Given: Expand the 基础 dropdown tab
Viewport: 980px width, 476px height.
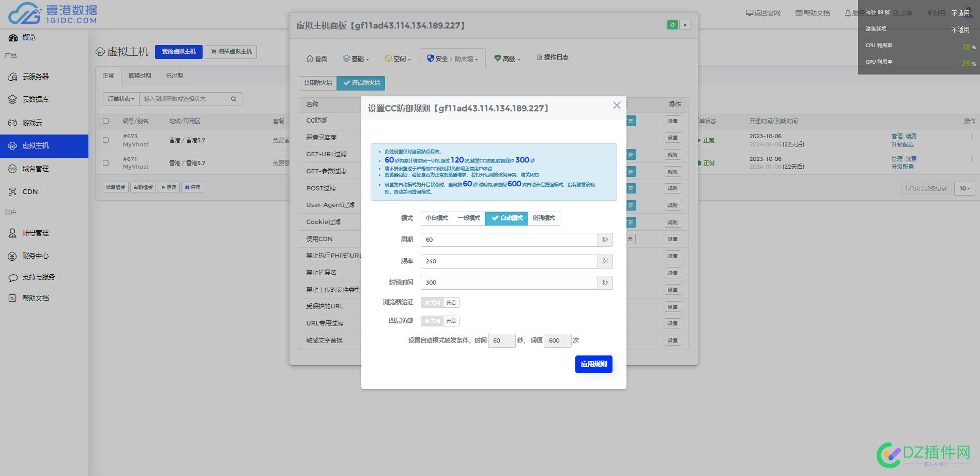Looking at the screenshot, I should [356, 59].
